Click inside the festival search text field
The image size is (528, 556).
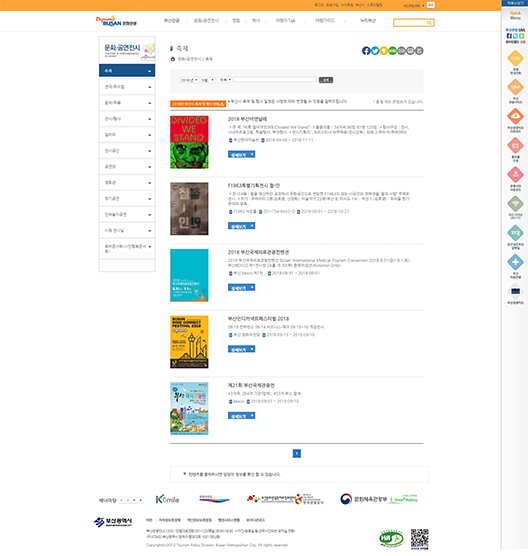pos(275,80)
